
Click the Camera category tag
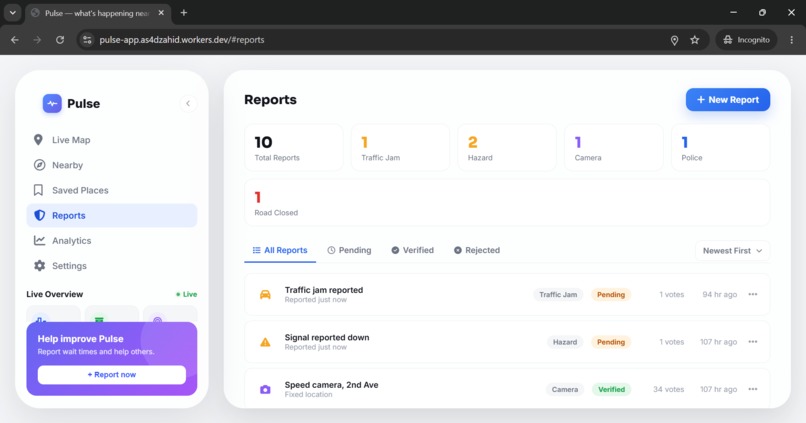pos(565,389)
